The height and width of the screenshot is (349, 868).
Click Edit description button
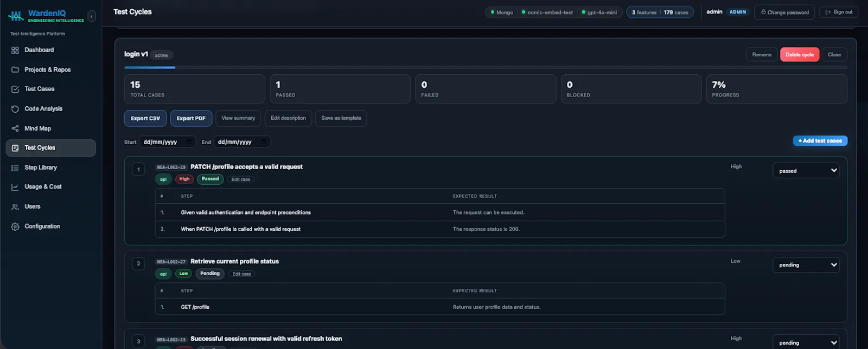(x=288, y=118)
